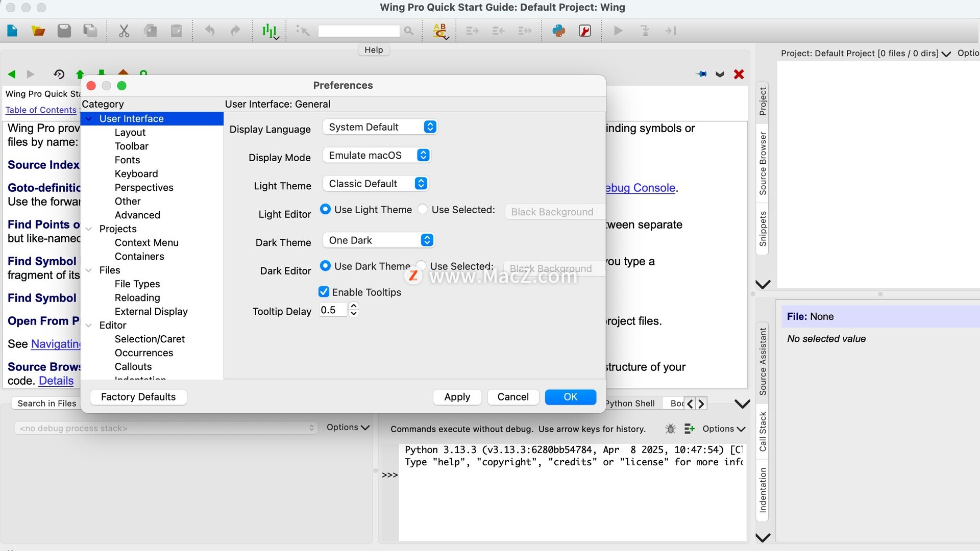The image size is (980, 551).
Task: Open the Project panel dropdown arrow
Action: coord(946,54)
